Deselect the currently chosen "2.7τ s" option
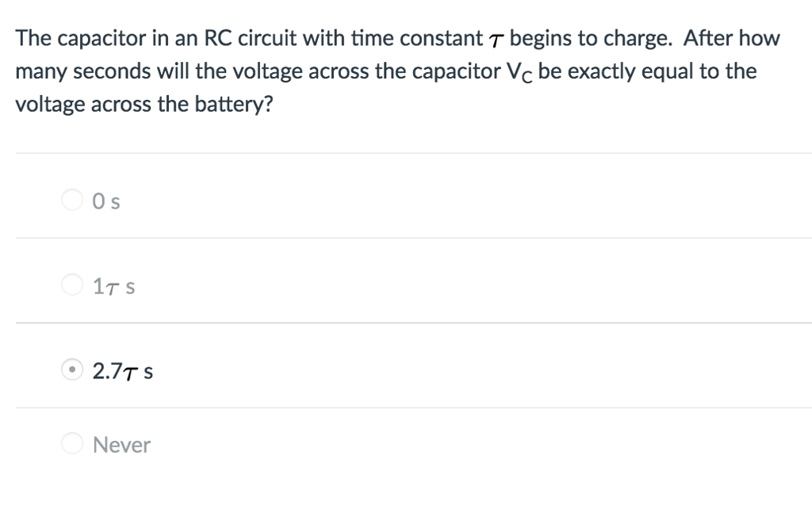This screenshot has width=812, height=506. point(71,369)
